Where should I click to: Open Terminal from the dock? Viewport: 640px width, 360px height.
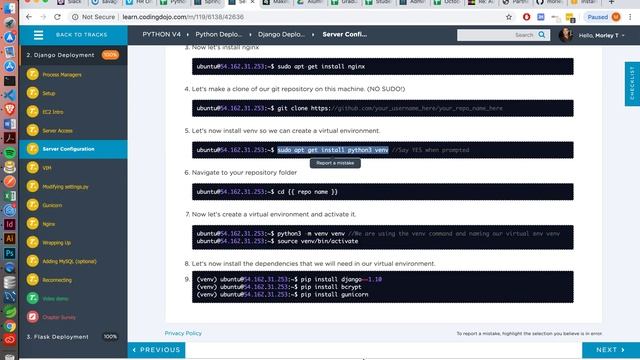tap(9, 80)
